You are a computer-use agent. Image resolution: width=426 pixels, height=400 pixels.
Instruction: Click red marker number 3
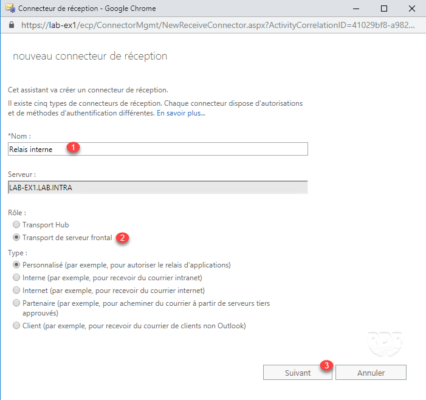tap(327, 365)
